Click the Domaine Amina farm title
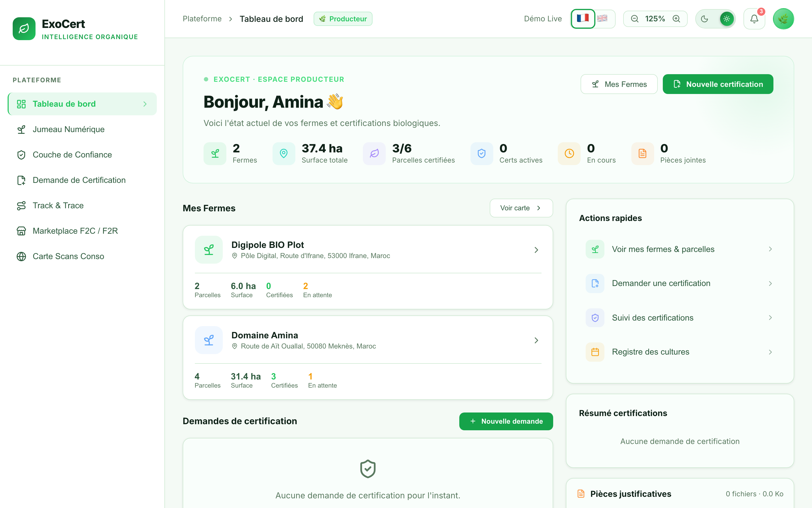Viewport: 812px width, 508px height. pos(264,335)
